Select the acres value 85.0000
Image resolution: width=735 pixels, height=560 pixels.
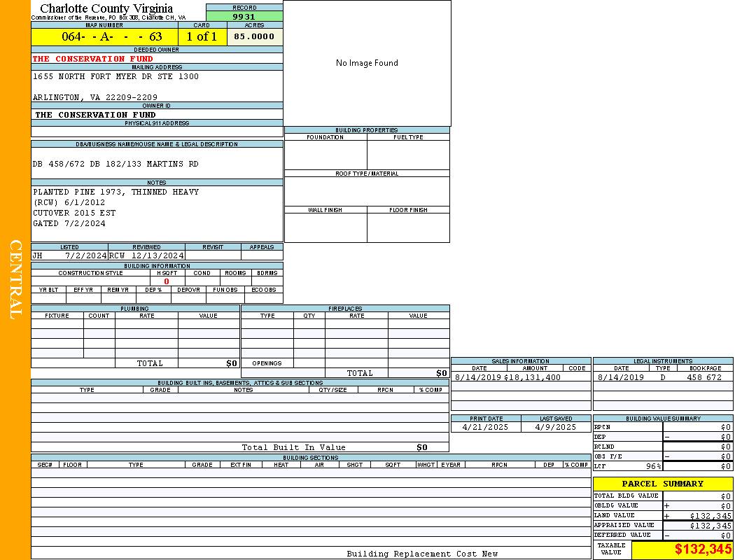254,36
